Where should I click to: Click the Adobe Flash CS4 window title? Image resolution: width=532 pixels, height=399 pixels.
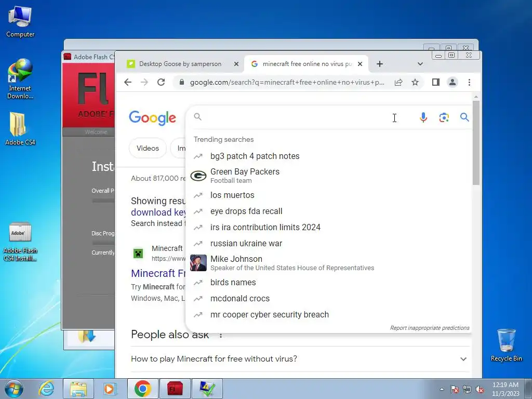[x=94, y=57]
